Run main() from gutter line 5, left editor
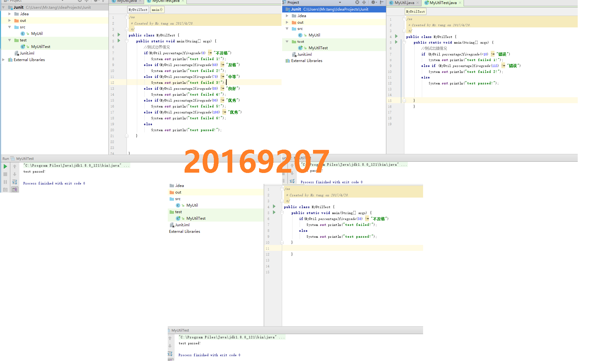 coord(119,41)
